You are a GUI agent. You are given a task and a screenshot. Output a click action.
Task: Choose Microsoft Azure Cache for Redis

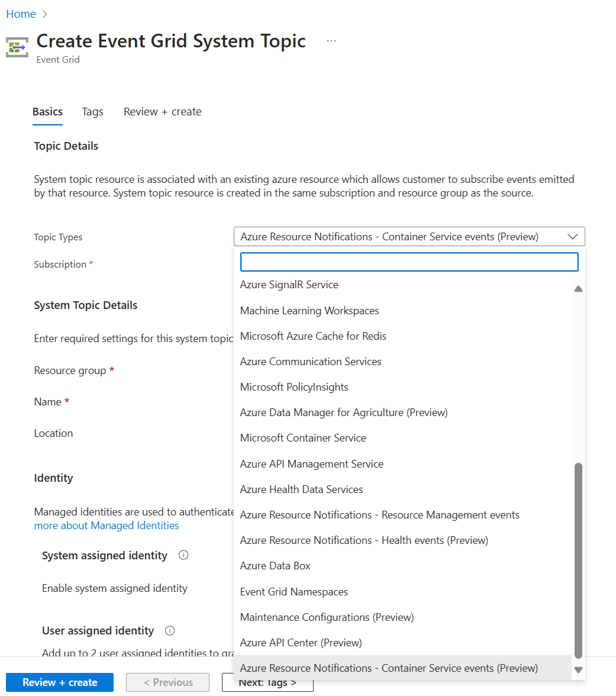(x=403, y=336)
